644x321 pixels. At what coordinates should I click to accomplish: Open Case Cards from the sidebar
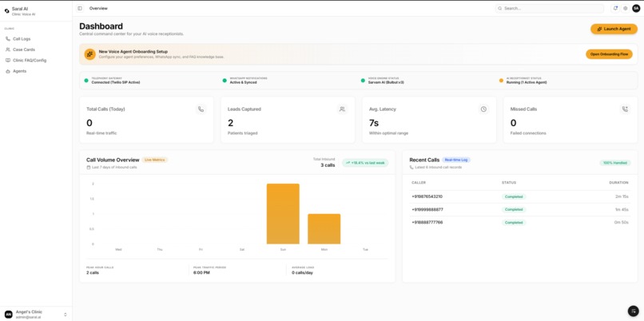(36, 50)
